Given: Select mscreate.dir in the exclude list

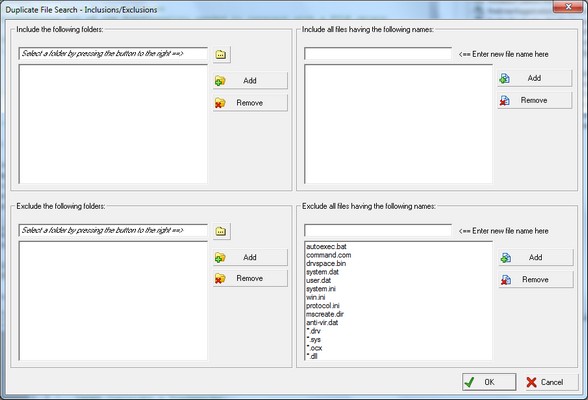Looking at the screenshot, I should point(325,314).
